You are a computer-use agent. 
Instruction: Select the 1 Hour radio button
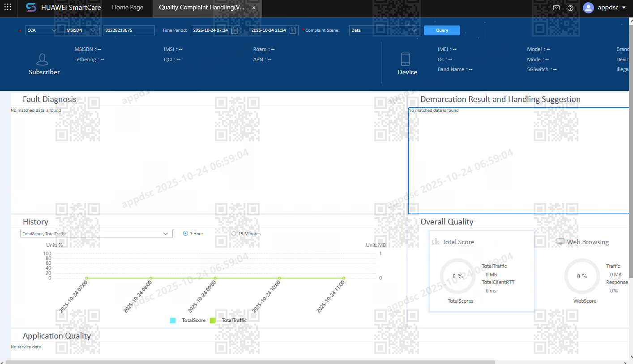(185, 233)
